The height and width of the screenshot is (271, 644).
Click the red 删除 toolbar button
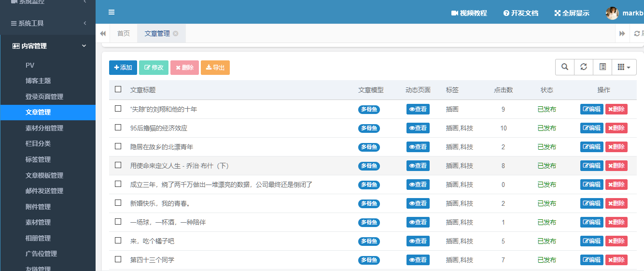[184, 68]
